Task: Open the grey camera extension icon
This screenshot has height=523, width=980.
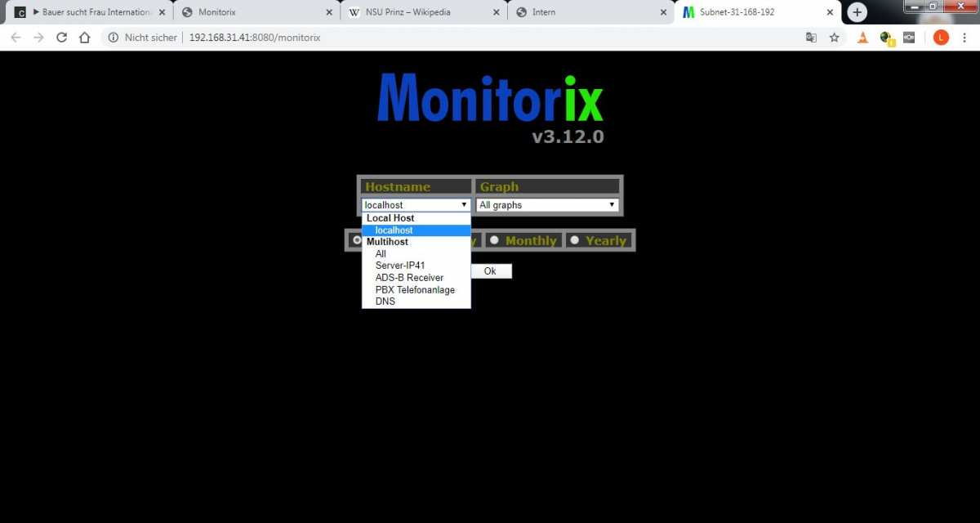Action: (x=909, y=38)
